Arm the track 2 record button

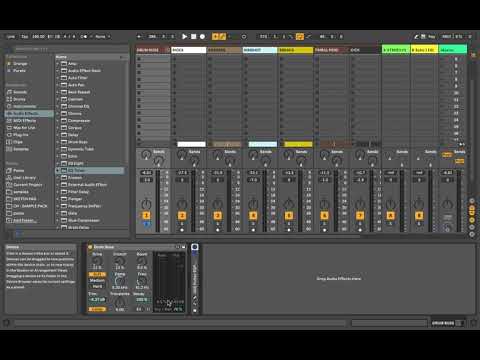[x=182, y=230]
